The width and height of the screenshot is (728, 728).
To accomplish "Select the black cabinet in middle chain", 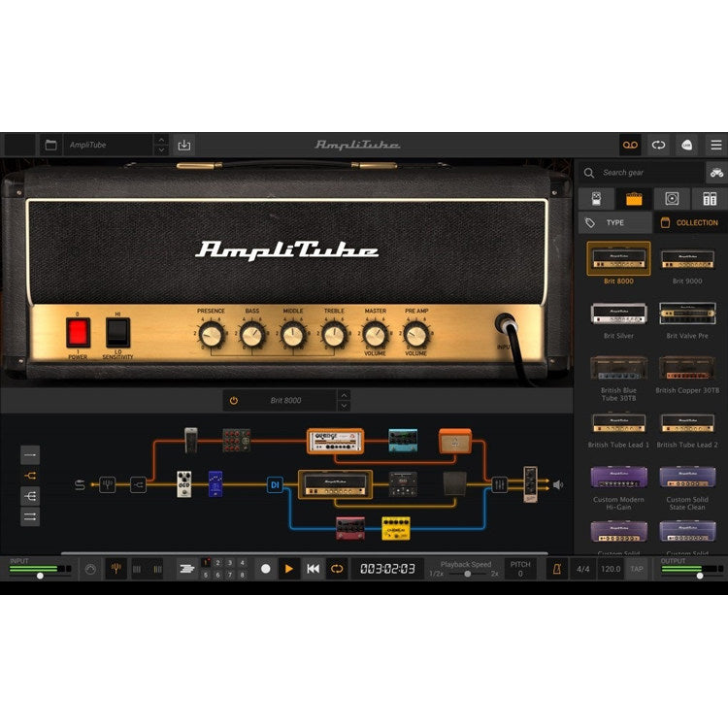I will 455,484.
